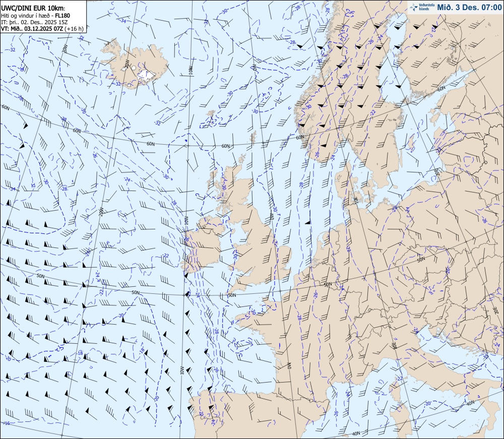Click the '40N' label on southern Italy

470,402
